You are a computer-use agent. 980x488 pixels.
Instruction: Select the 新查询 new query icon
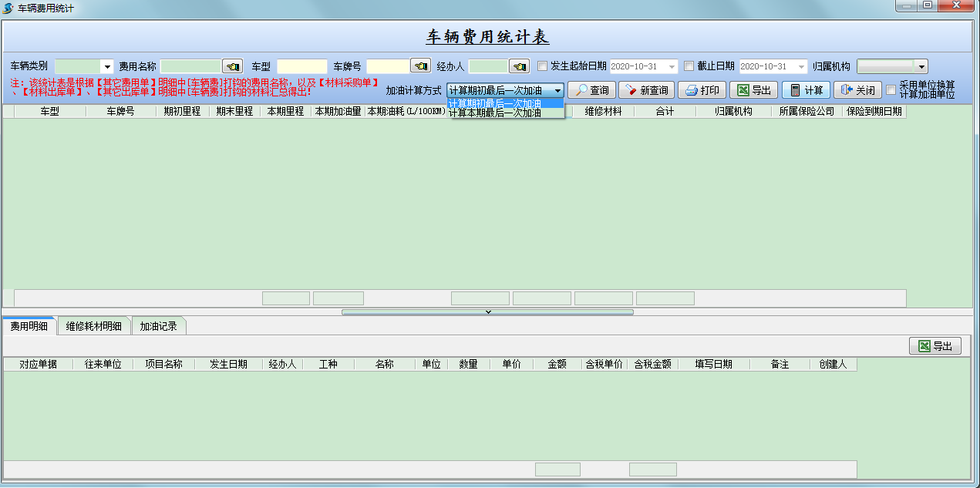click(x=631, y=89)
